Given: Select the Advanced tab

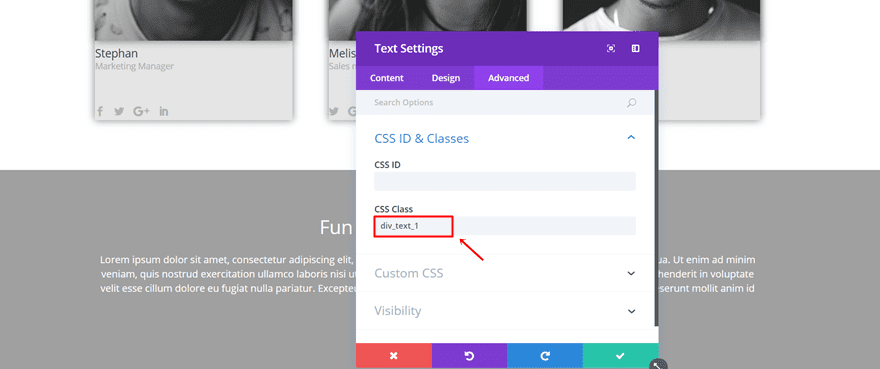Looking at the screenshot, I should click(x=508, y=78).
